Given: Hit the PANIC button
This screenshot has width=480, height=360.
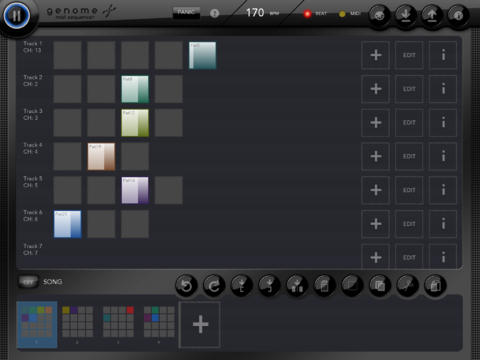Looking at the screenshot, I should point(186,13).
